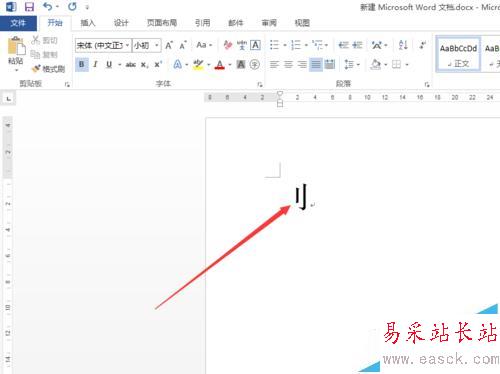The width and height of the screenshot is (500, 374).
Task: Open text effects glowing A
Action: (x=178, y=64)
